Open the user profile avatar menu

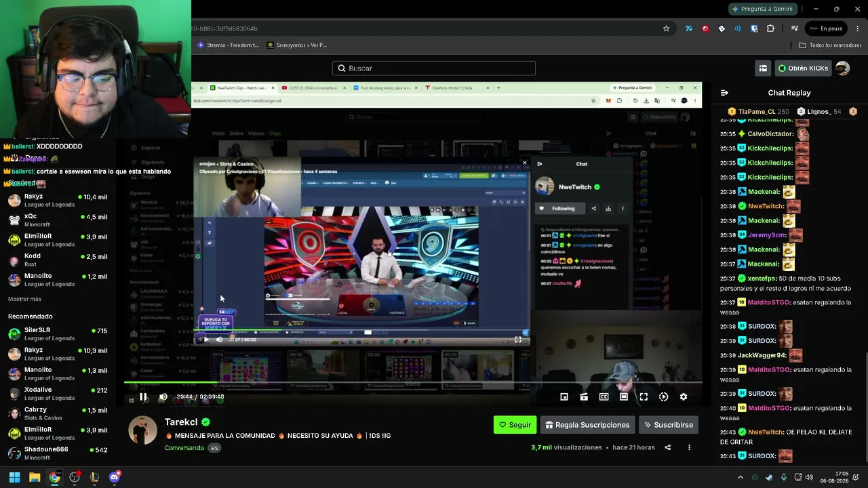point(842,68)
